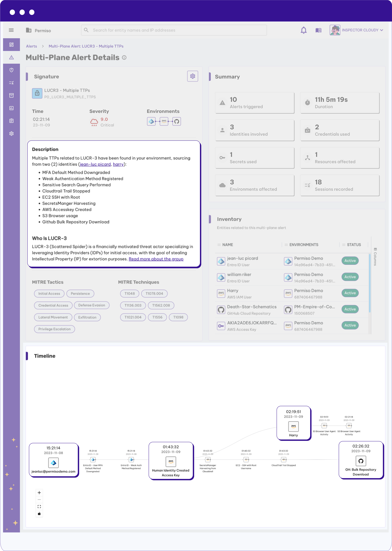Open the signature settings gear button
Screen dimensions: 392x551
point(193,76)
